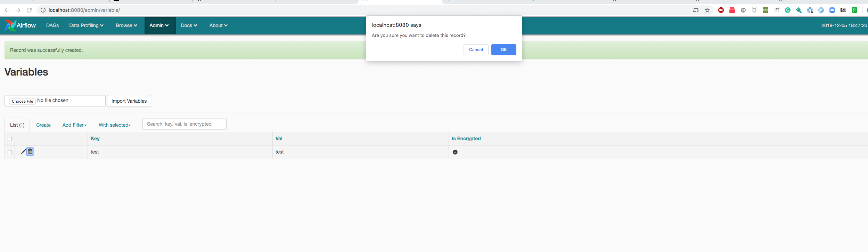
Task: Confirm deletion by clicking OK
Action: click(503, 50)
